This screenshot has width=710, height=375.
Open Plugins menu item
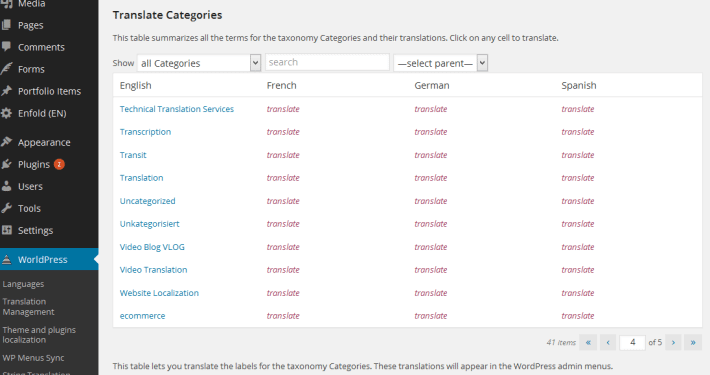[34, 164]
